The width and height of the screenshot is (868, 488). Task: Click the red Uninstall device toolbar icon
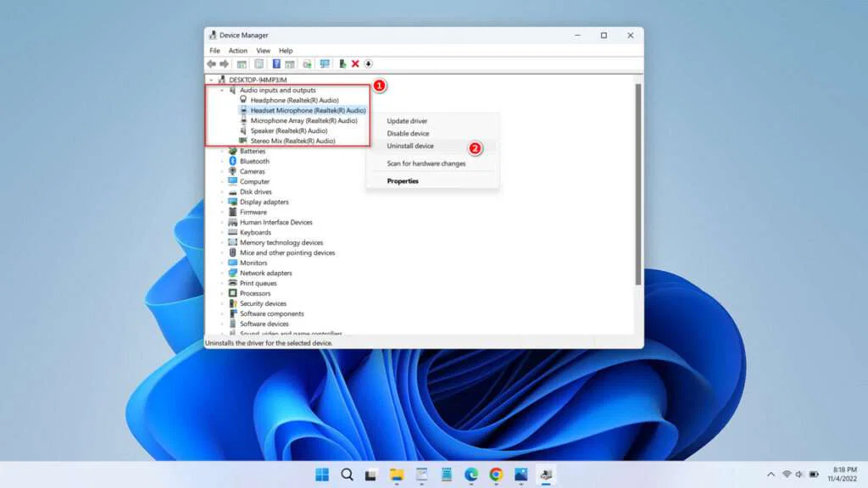(x=354, y=64)
